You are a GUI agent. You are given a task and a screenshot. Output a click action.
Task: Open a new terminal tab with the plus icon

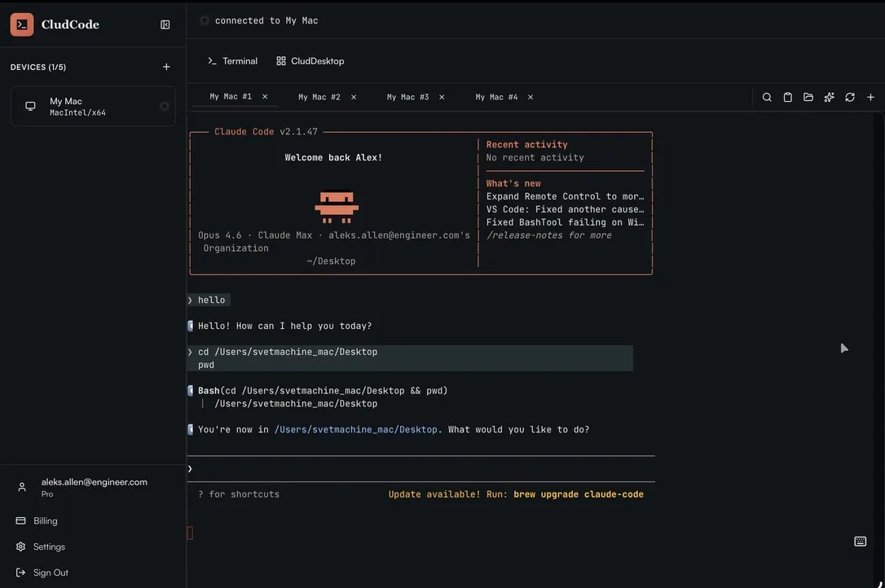click(870, 95)
